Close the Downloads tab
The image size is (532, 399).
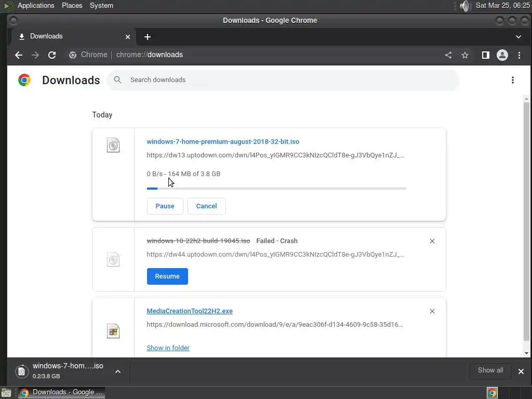pyautogui.click(x=128, y=37)
